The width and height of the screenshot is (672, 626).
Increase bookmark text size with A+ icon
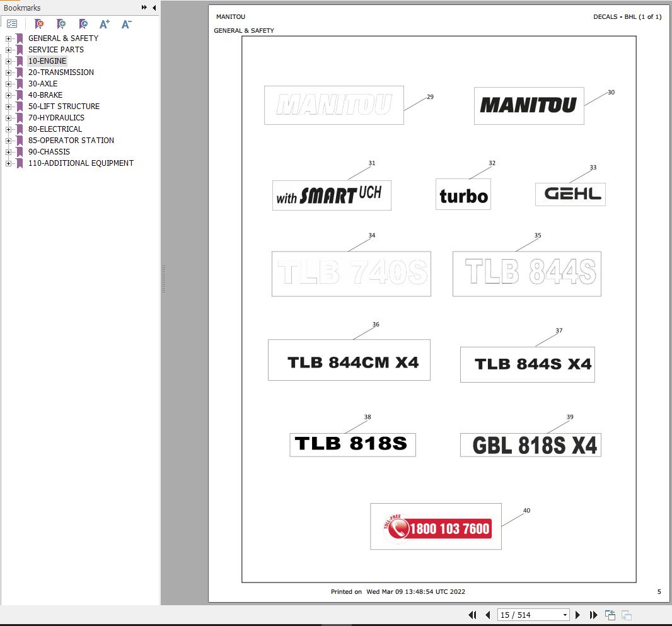click(x=105, y=24)
